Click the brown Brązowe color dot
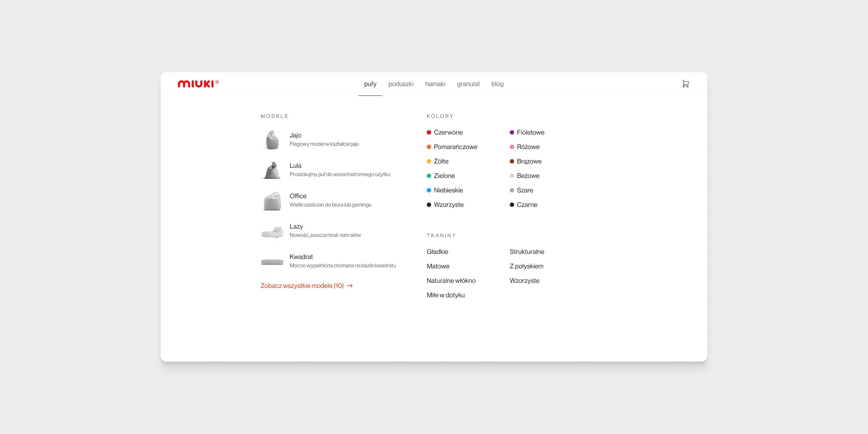 [x=512, y=161]
